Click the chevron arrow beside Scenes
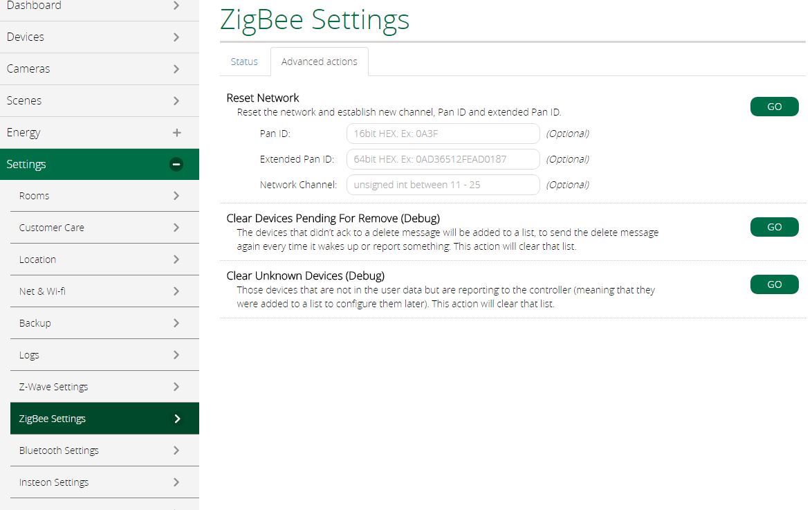The width and height of the screenshot is (812, 510). tap(176, 100)
